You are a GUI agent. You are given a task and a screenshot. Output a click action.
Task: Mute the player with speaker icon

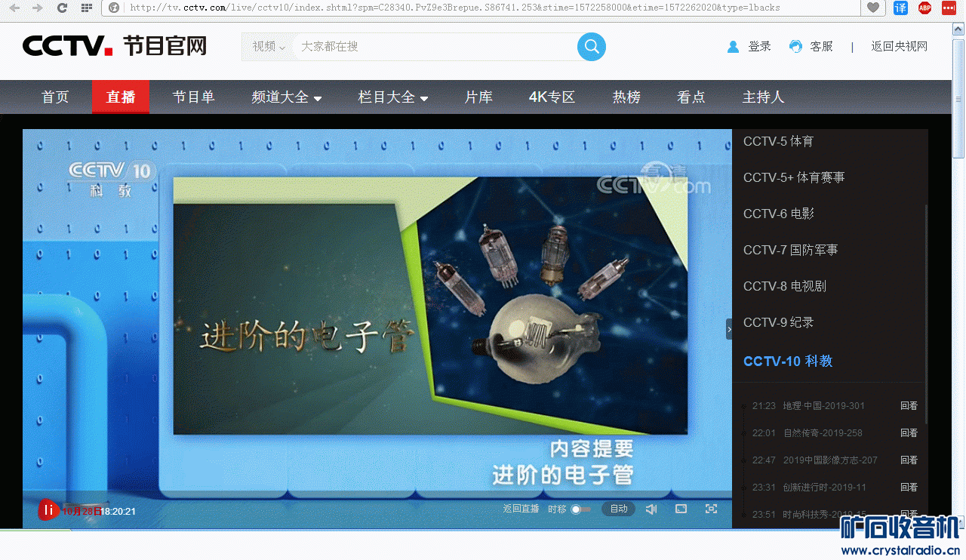[x=651, y=509]
